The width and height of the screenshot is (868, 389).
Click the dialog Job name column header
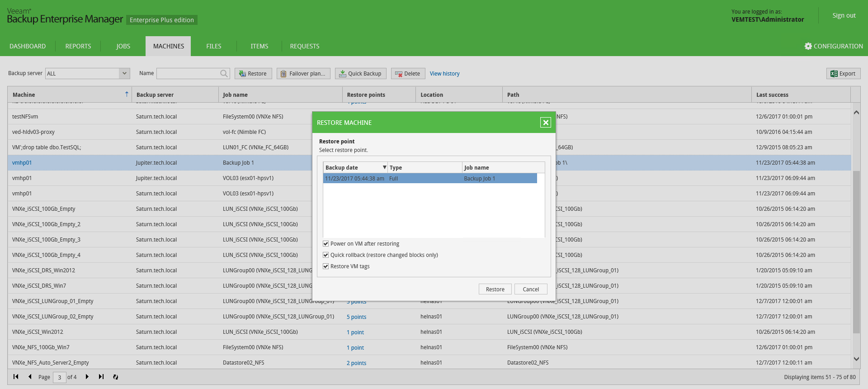(x=504, y=167)
